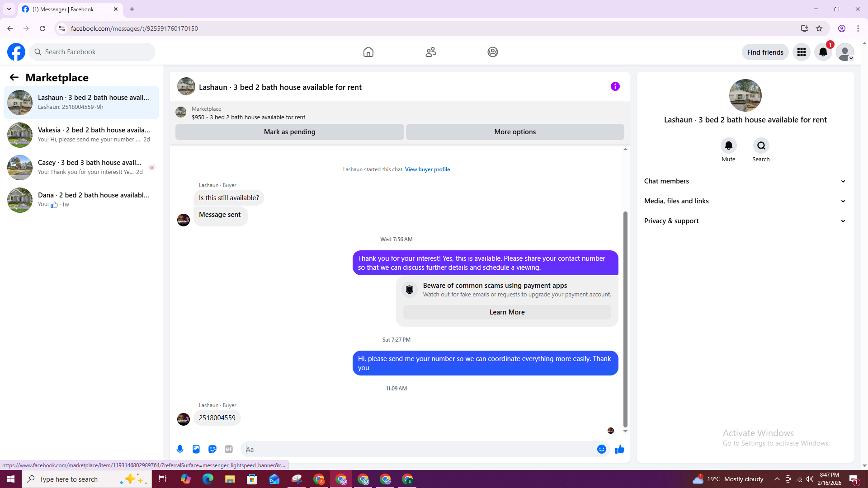Expand the Privacy & support section
Viewport: 868px width, 488px height.
[x=745, y=221]
